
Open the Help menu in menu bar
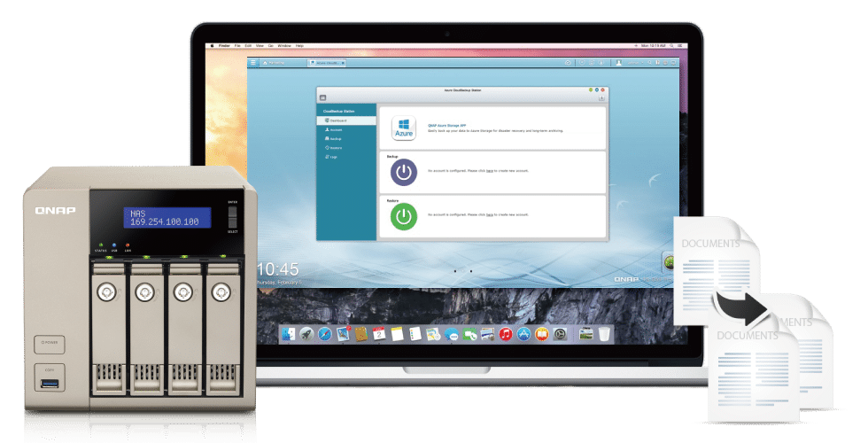(x=299, y=46)
